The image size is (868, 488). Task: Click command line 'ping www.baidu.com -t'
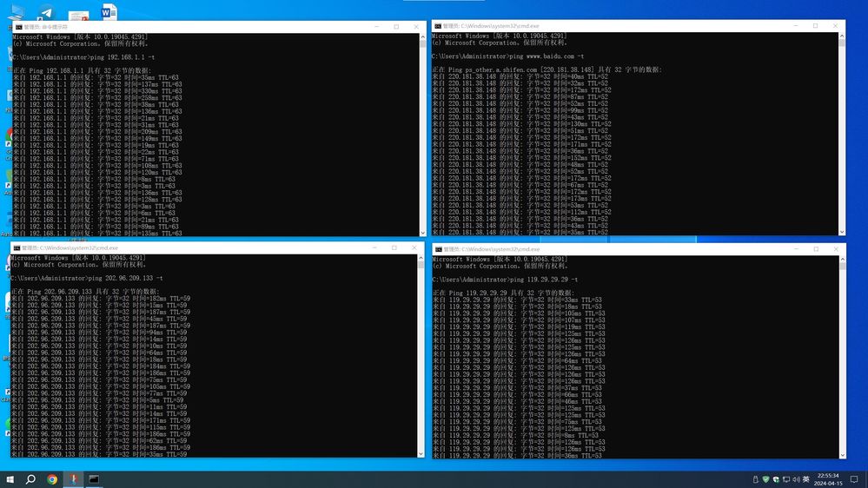click(547, 56)
